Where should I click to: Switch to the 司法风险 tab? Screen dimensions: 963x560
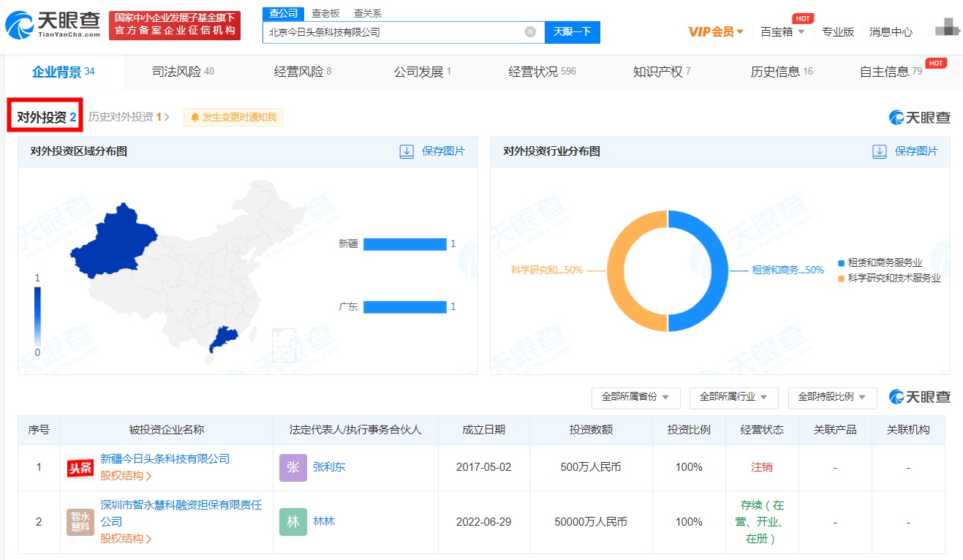183,72
